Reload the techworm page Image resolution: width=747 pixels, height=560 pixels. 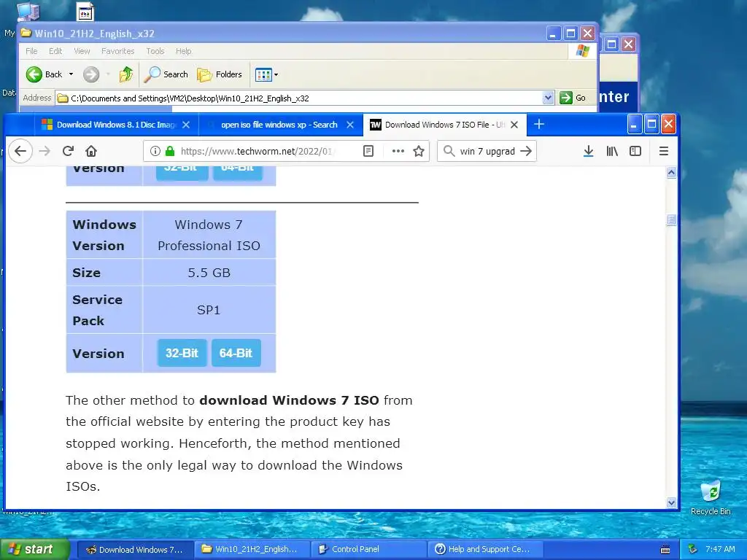[68, 151]
